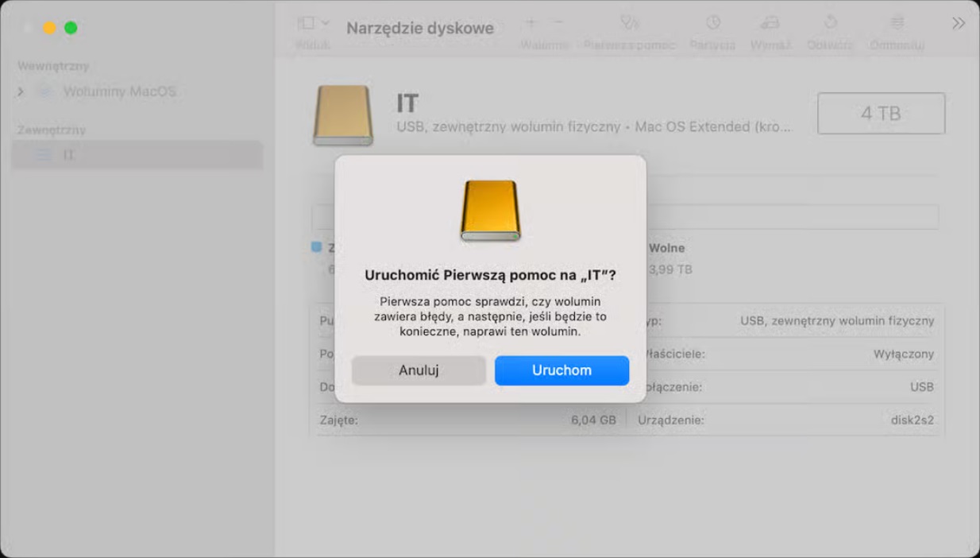The image size is (980, 558).
Task: Click the blue used-space legend swatch
Action: pyautogui.click(x=316, y=248)
